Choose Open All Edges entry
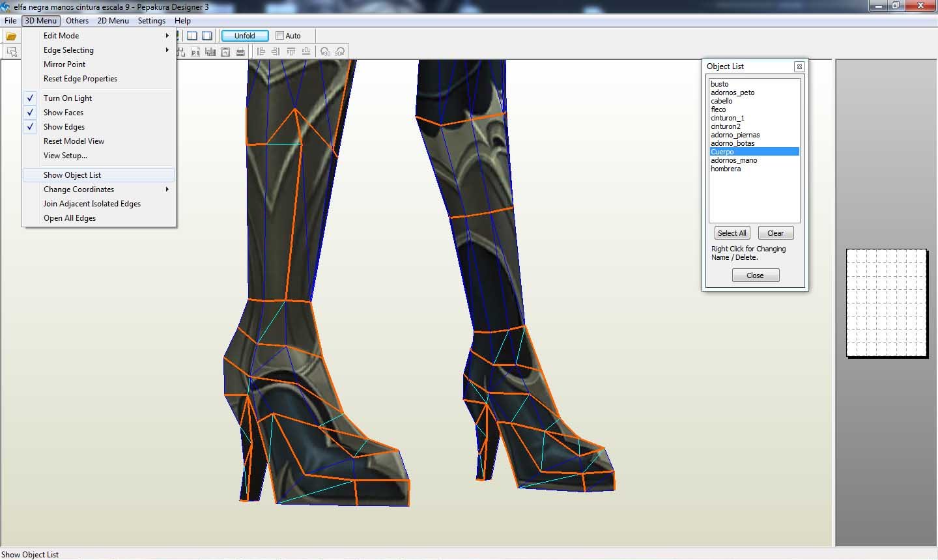938x560 pixels. 98,218
